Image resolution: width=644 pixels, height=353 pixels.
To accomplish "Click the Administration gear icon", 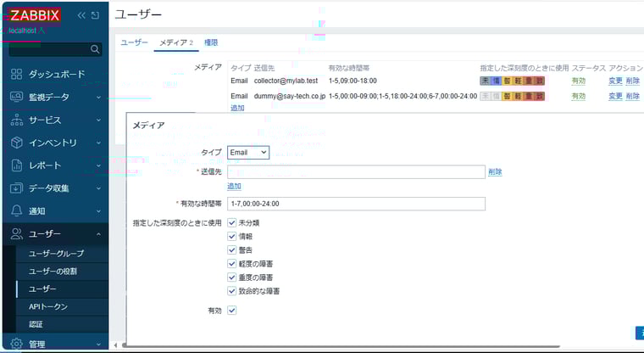I will pos(16,344).
